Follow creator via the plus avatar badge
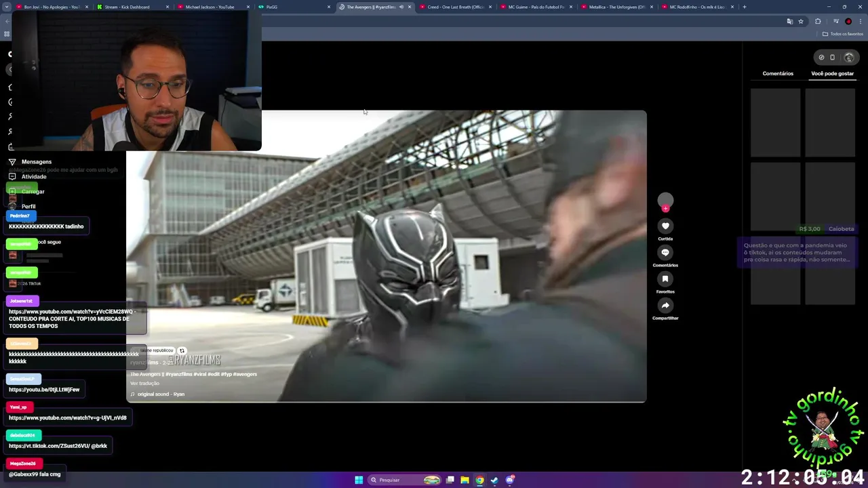Screen dimensions: 868x488 point(665,209)
